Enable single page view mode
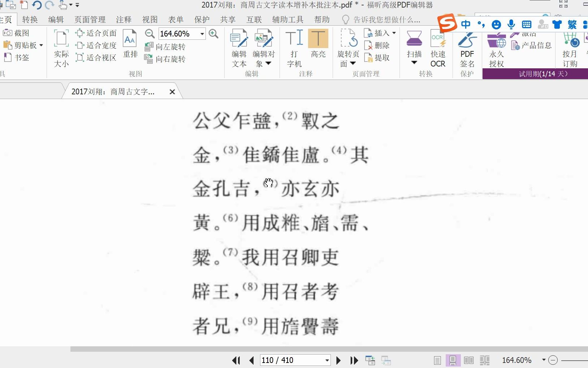 [437, 360]
